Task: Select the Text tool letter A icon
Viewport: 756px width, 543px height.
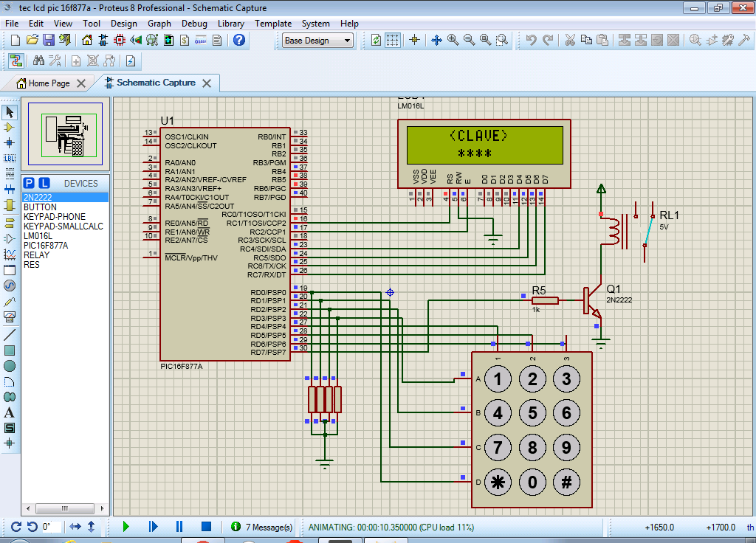Action: pos(9,413)
